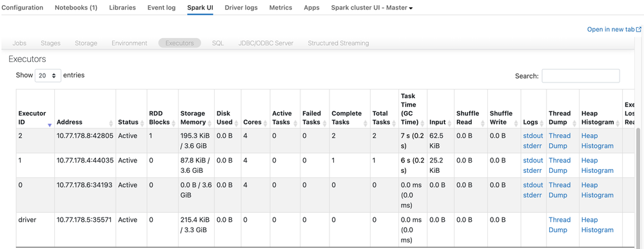Click address 10.77.178.6:34193 cell
The image size is (644, 249).
pos(85,195)
